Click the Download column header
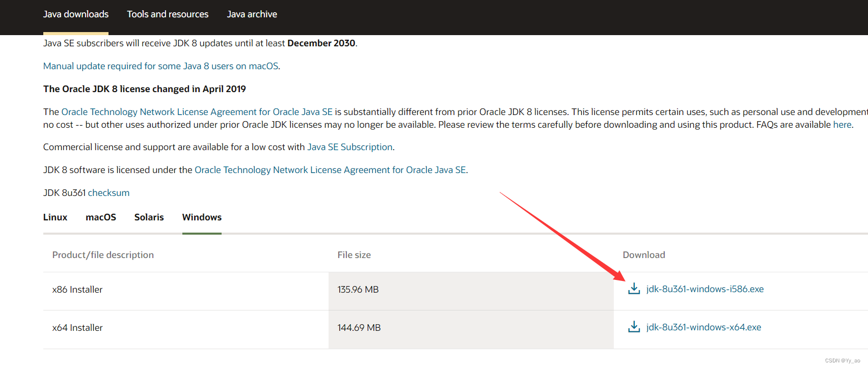868x368 pixels. 644,255
